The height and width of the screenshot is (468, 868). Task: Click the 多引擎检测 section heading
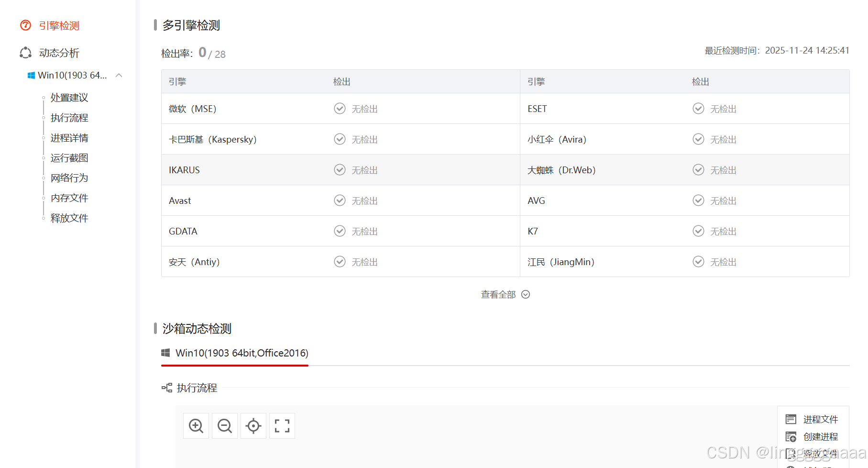191,25
